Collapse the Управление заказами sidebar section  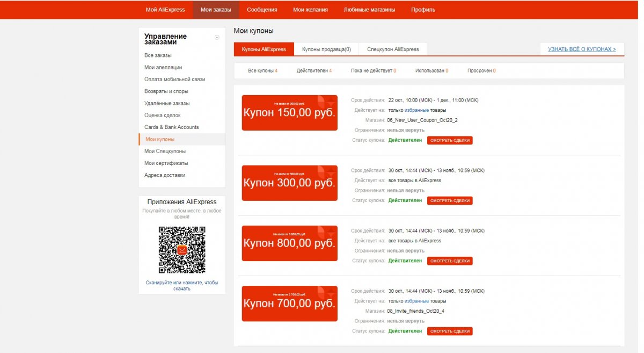point(217,37)
